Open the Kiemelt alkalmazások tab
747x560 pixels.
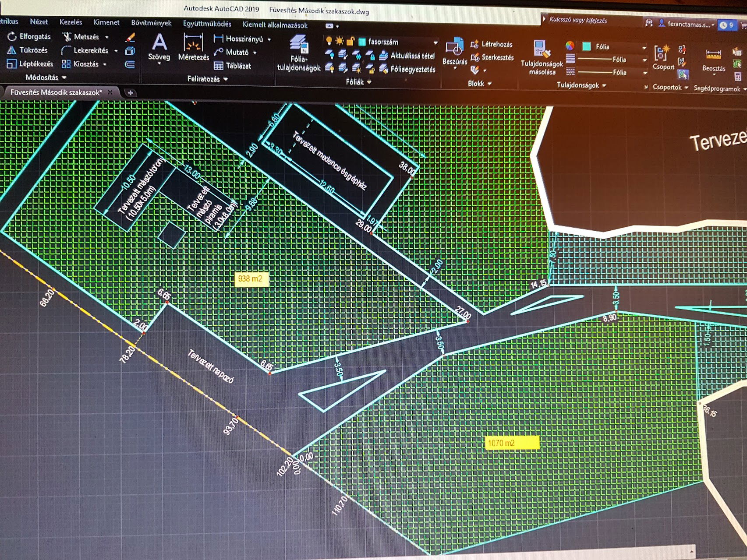point(275,25)
